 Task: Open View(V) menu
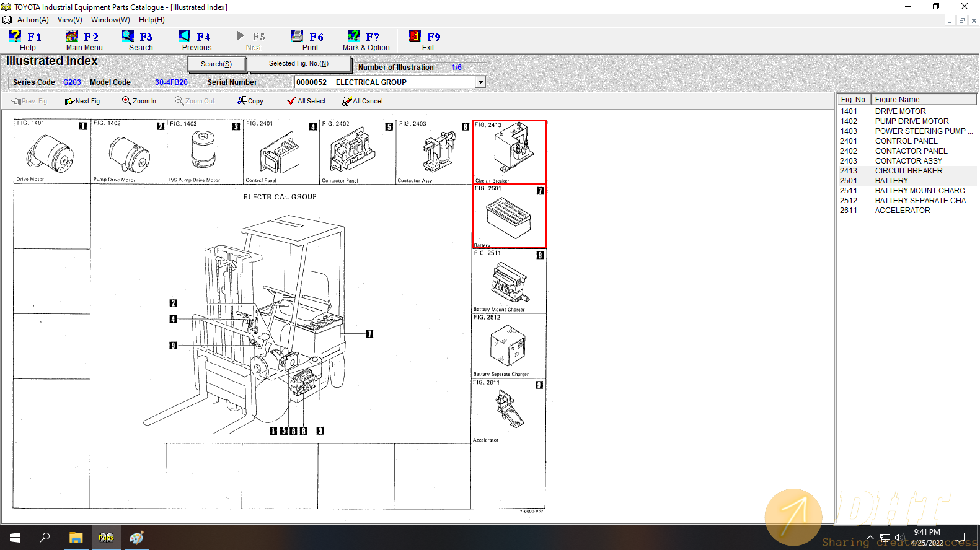(70, 20)
